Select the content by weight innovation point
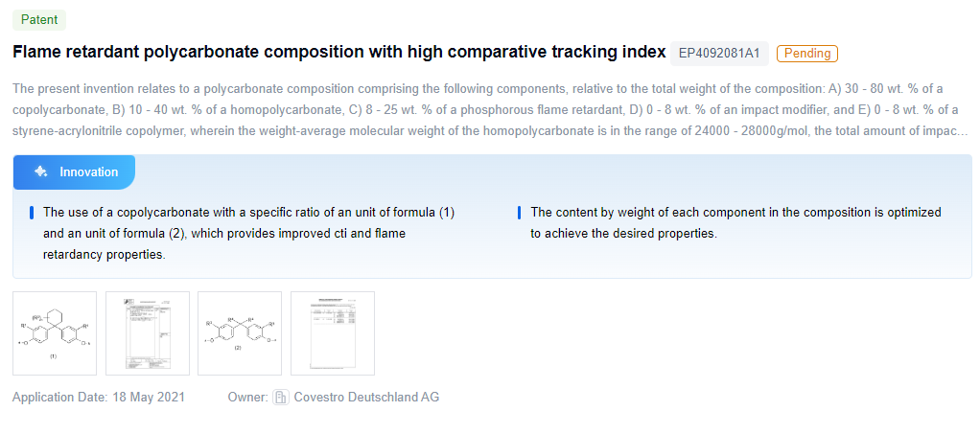 (x=735, y=222)
